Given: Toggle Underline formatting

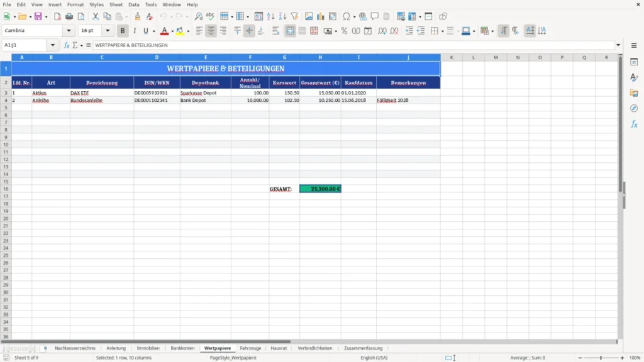Looking at the screenshot, I should (x=145, y=31).
